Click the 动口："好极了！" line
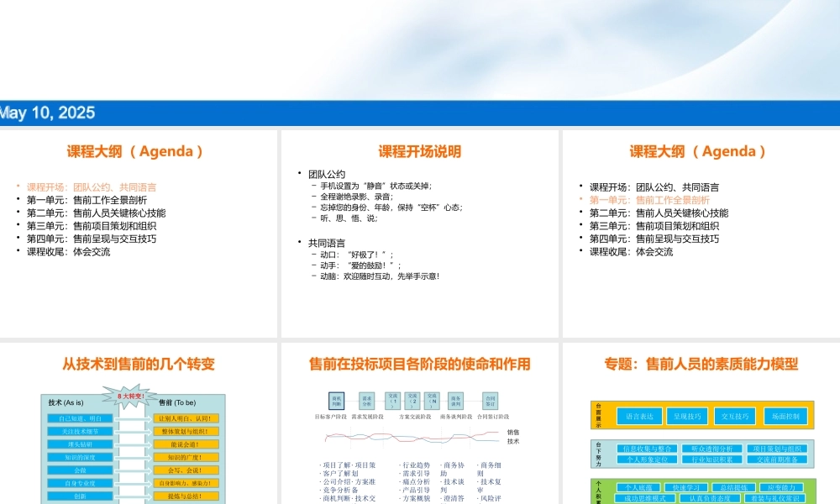This screenshot has width=840, height=504. [x=357, y=255]
